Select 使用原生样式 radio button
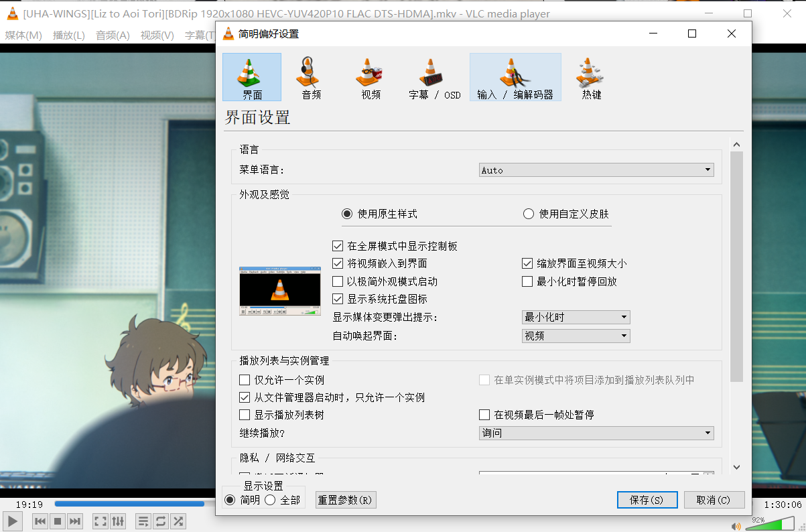Screen dimensions: 806x532 (347, 214)
